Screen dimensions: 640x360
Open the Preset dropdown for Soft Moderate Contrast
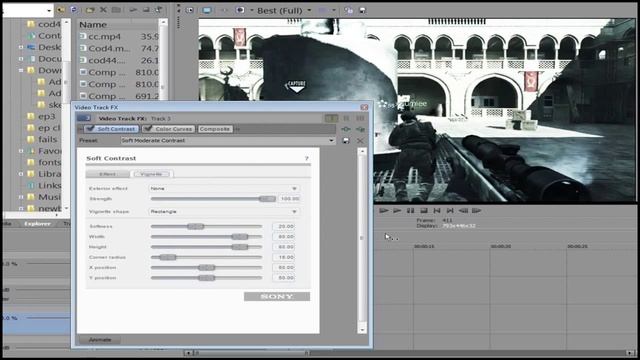pyautogui.click(x=331, y=140)
